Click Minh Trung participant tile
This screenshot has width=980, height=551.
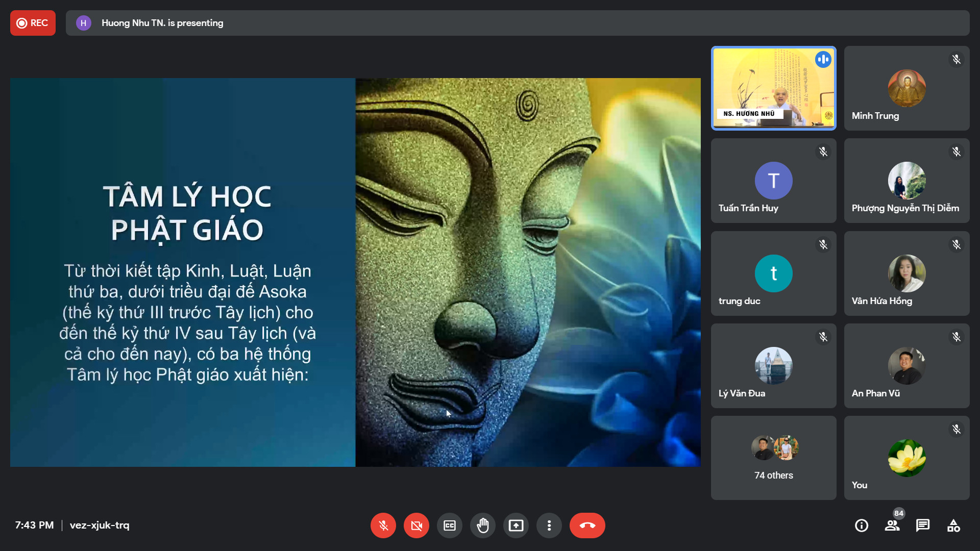(906, 88)
